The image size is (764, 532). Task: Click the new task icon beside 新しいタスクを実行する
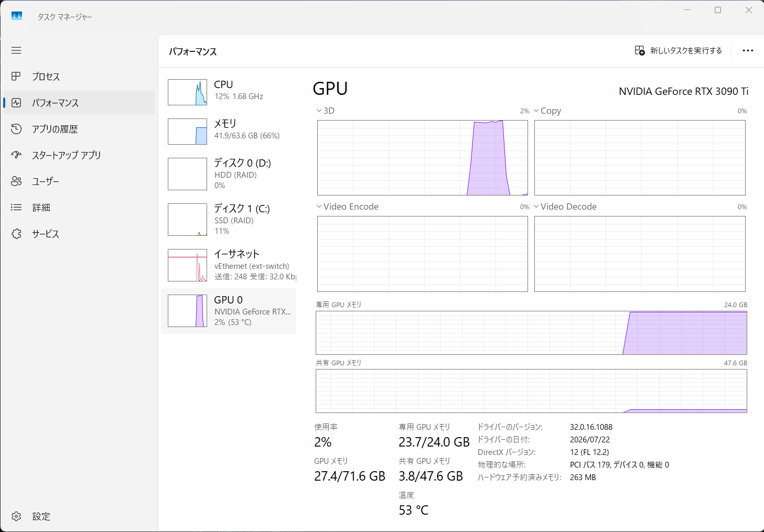tap(640, 50)
